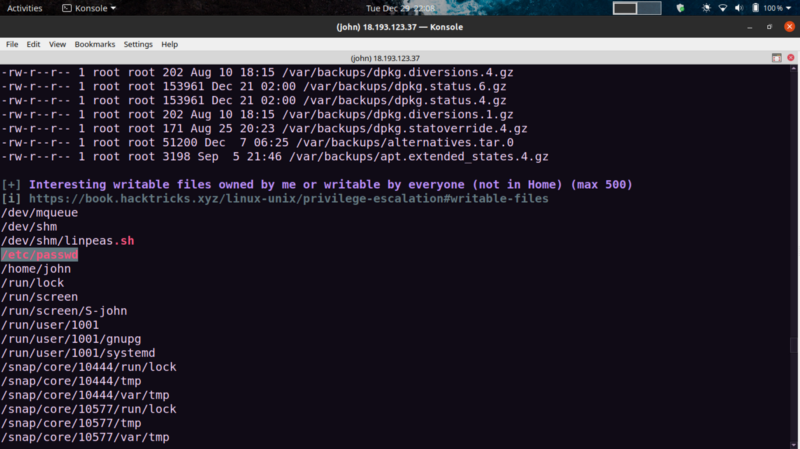Viewport: 800px width, 449px height.
Task: Open the Help menu
Action: tap(169, 44)
